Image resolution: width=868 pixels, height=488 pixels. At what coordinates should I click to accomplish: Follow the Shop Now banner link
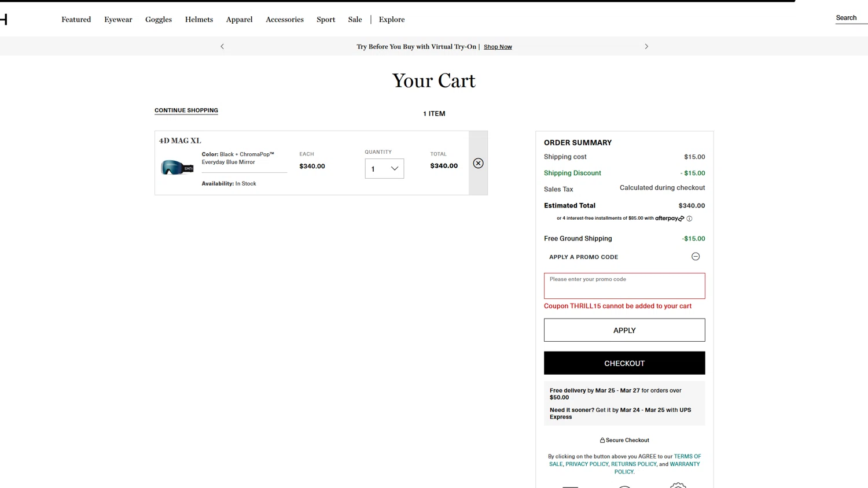[498, 47]
